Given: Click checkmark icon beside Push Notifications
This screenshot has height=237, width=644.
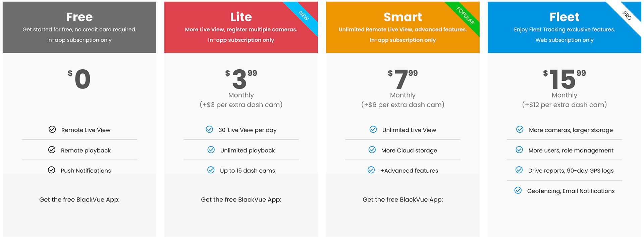Looking at the screenshot, I should 52,170.
